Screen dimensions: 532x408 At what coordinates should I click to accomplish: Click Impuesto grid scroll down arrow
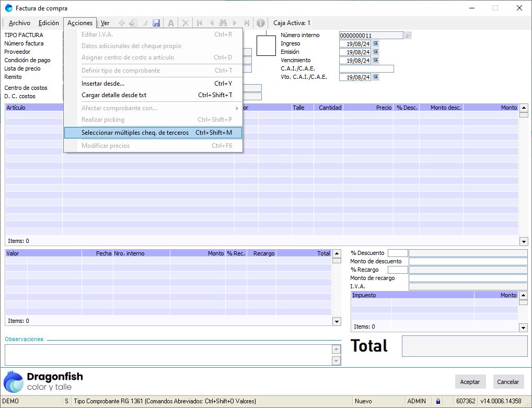click(x=523, y=328)
